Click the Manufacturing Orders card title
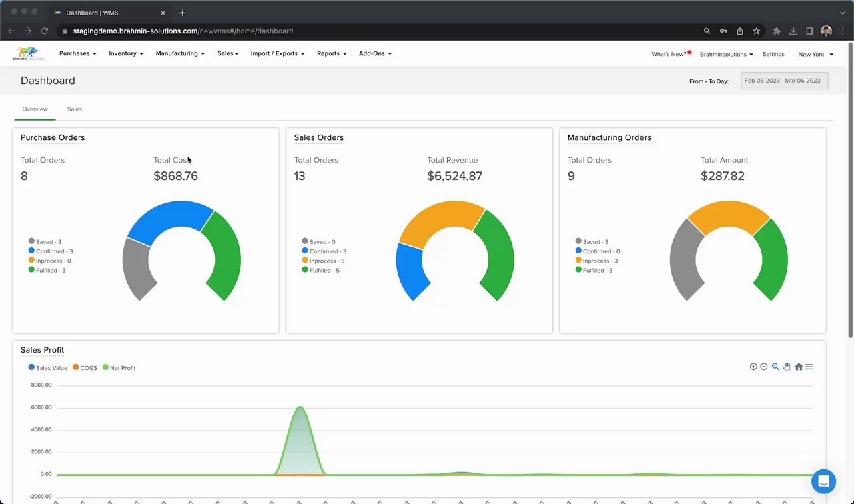Viewport: 854px width, 504px height. point(609,138)
